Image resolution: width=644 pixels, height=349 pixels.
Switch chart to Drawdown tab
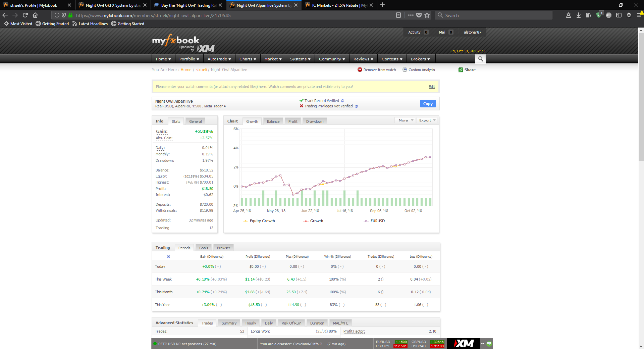pos(315,121)
